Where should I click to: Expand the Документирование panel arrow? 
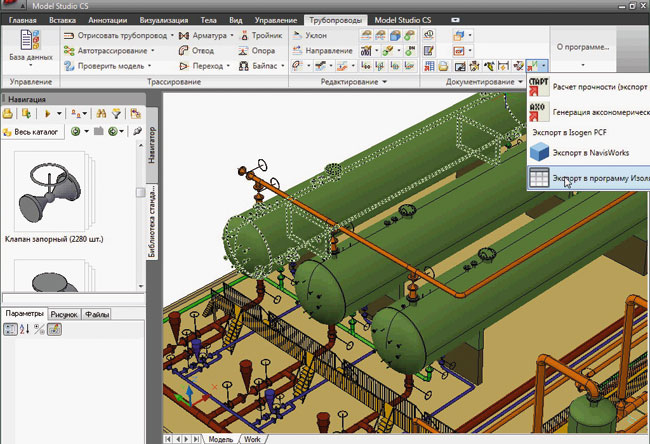[522, 81]
